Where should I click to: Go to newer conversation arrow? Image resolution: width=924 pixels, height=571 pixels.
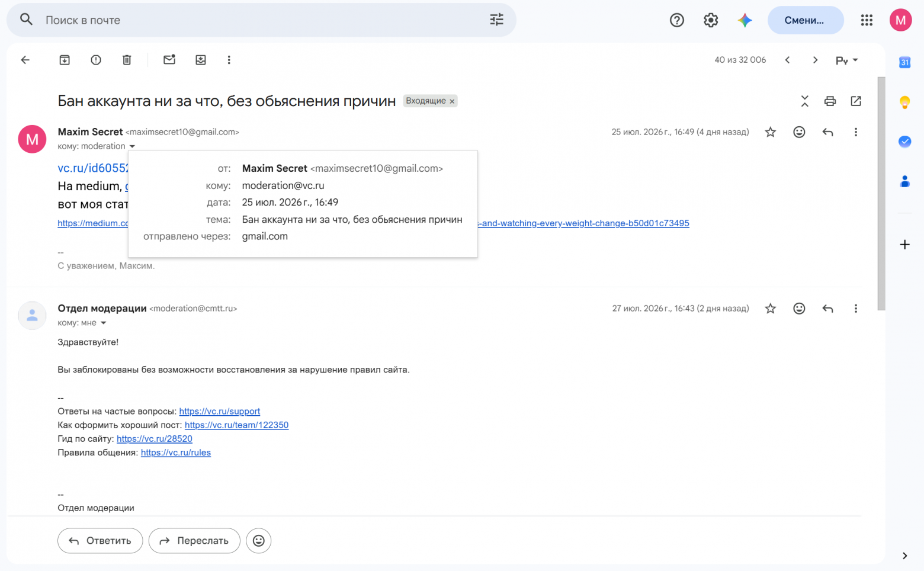tap(787, 60)
